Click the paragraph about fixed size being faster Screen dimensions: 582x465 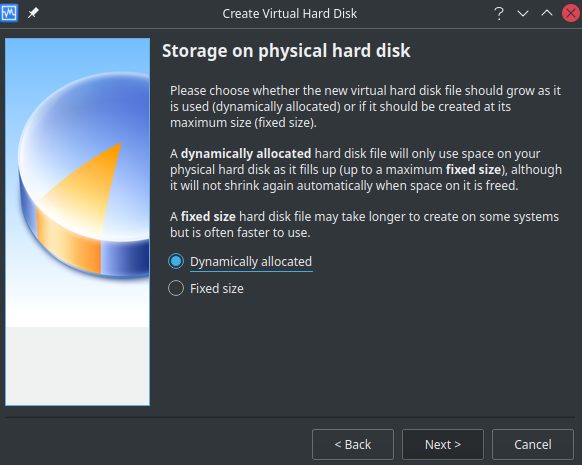[x=364, y=225]
